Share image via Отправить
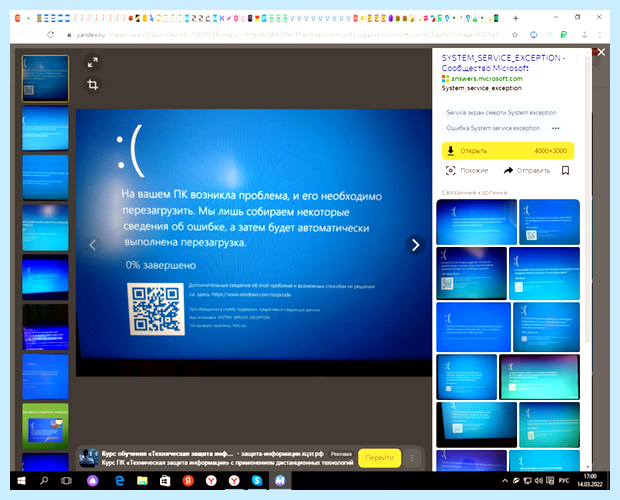Image resolution: width=620 pixels, height=500 pixels. click(527, 170)
